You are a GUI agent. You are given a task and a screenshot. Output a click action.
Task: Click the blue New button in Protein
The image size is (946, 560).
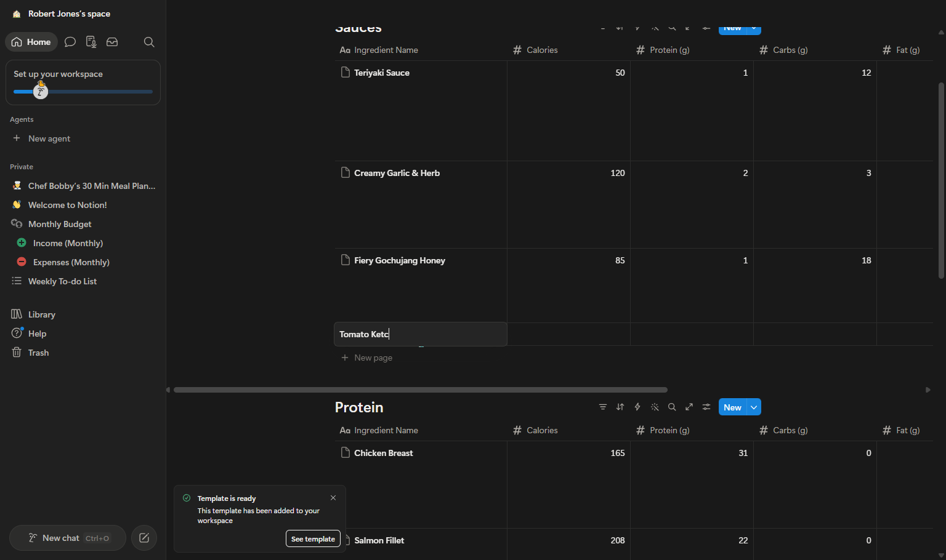pyautogui.click(x=732, y=407)
